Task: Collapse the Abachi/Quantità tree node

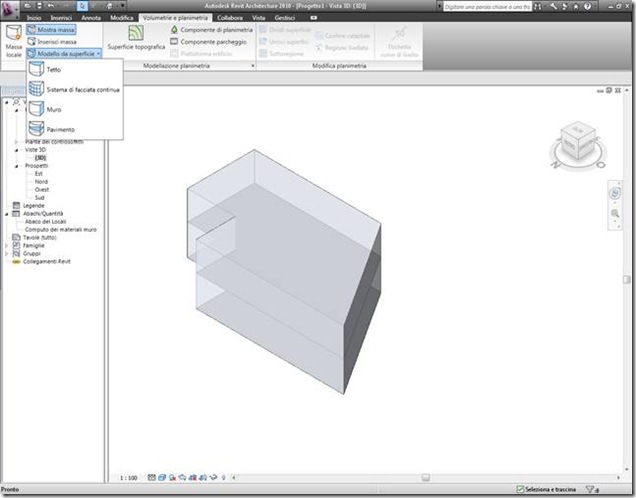Action: (x=6, y=214)
